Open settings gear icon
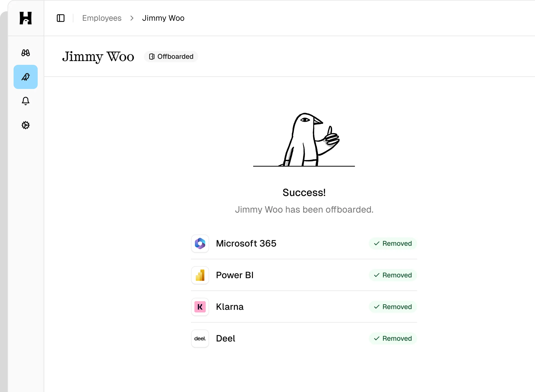 (x=26, y=125)
